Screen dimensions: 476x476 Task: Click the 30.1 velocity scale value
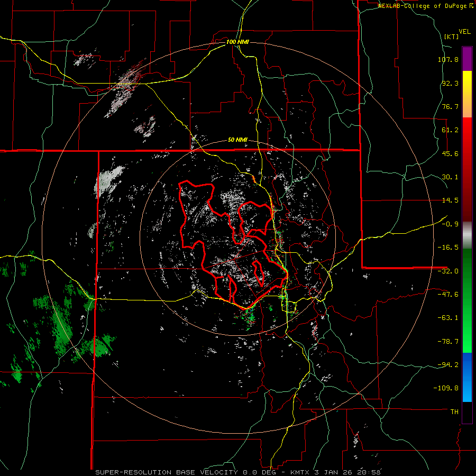point(450,177)
